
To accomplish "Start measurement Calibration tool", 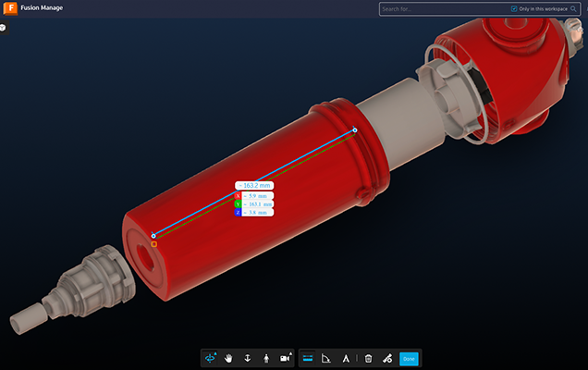I will 346,358.
